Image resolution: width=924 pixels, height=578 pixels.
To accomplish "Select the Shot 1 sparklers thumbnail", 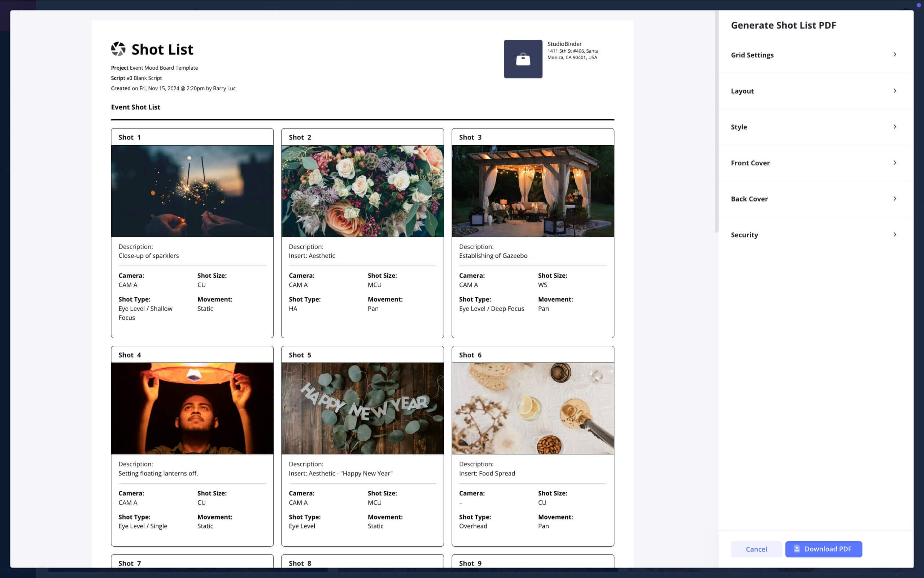I will click(192, 191).
